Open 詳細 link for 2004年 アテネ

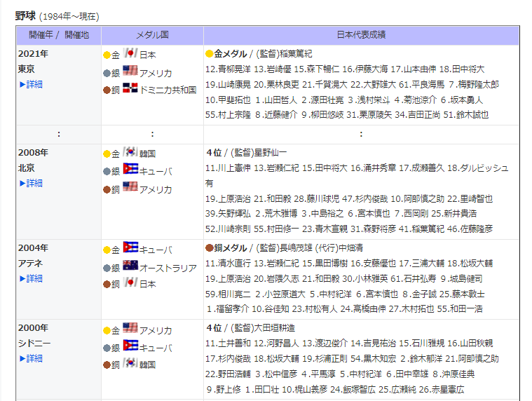[x=31, y=278]
